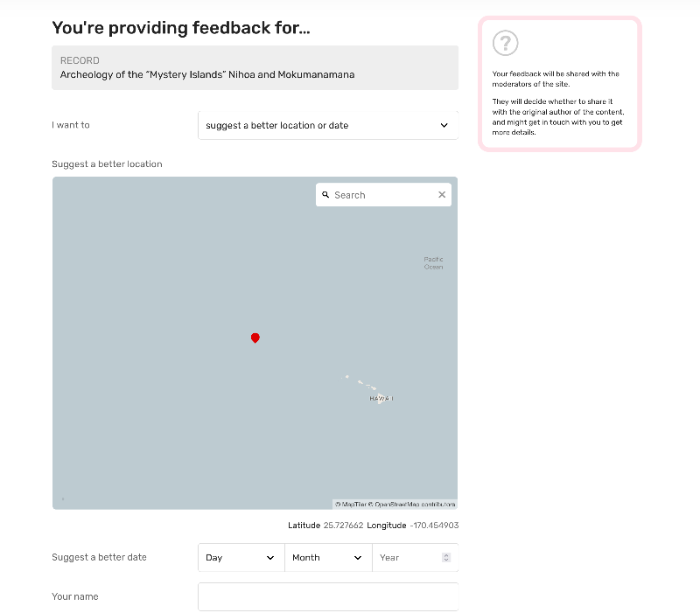Expand the Month dropdown
Image resolution: width=700 pixels, height=613 pixels.
(328, 557)
